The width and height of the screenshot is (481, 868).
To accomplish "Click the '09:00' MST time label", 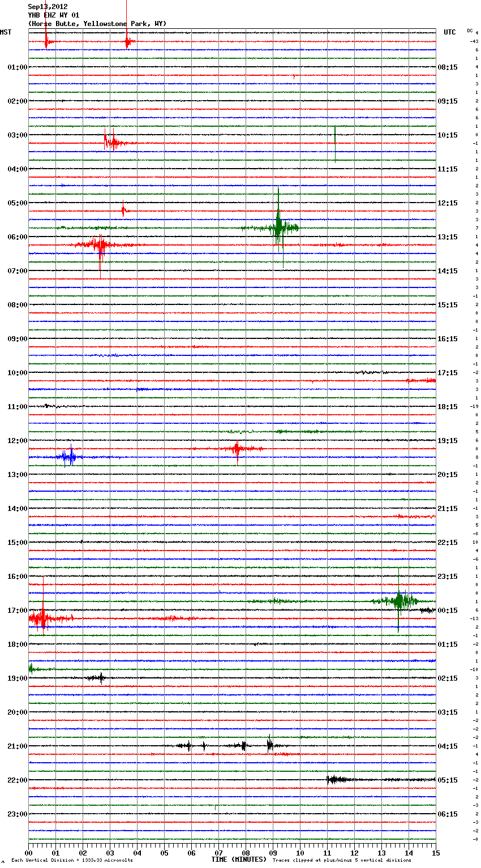I will [x=17, y=339].
